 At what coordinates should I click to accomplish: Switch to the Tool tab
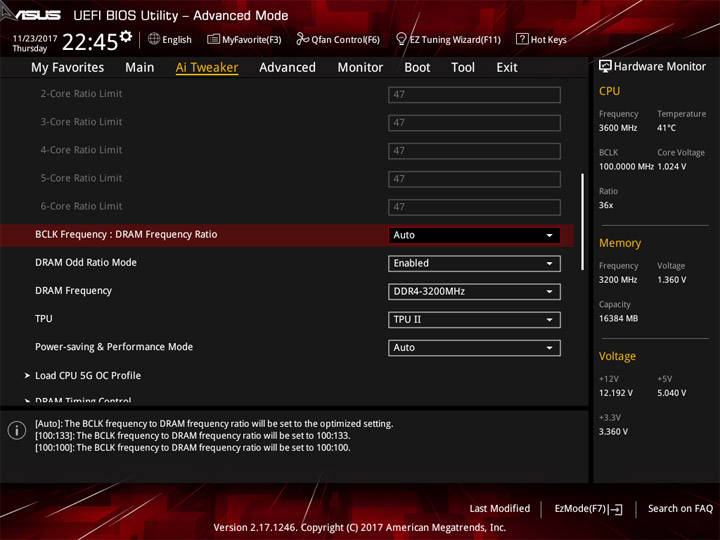pos(463,68)
